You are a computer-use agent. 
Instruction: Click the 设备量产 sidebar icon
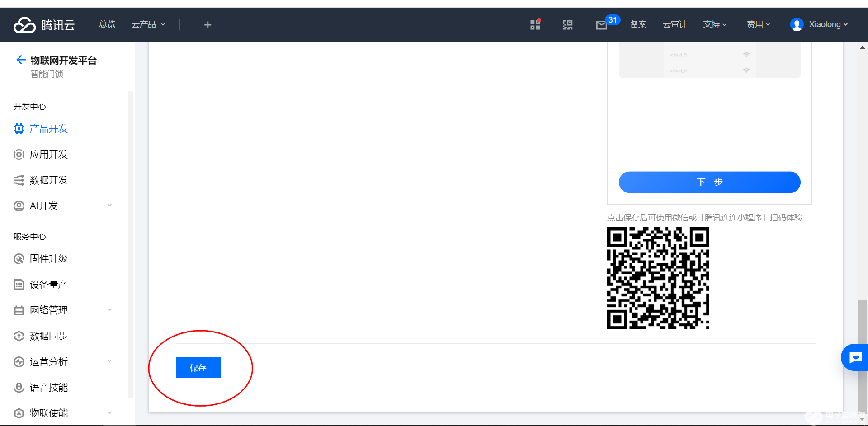coord(19,285)
